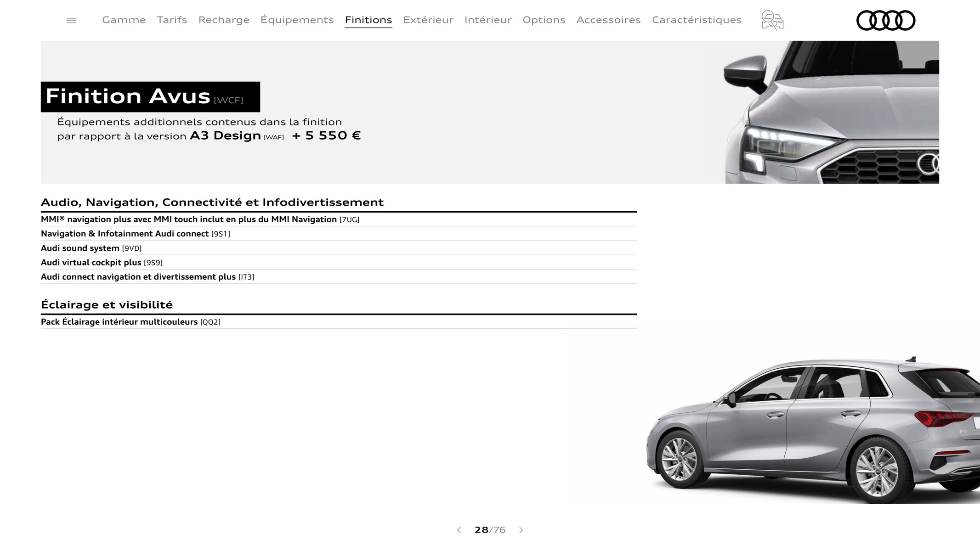This screenshot has height=551, width=980.
Task: Click the silver A3 side-view image
Action: [x=813, y=429]
